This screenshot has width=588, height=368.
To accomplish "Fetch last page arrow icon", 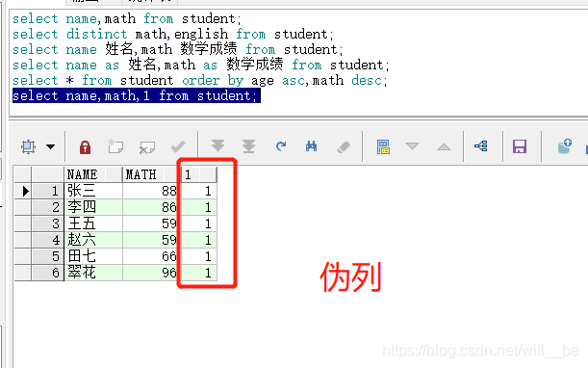I will point(248,146).
